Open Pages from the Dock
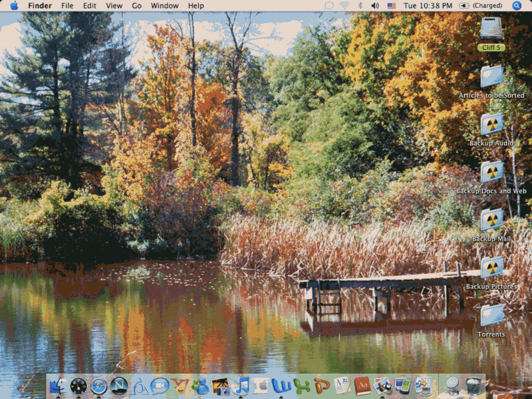Screen dimensions: 532x399 coord(342,386)
